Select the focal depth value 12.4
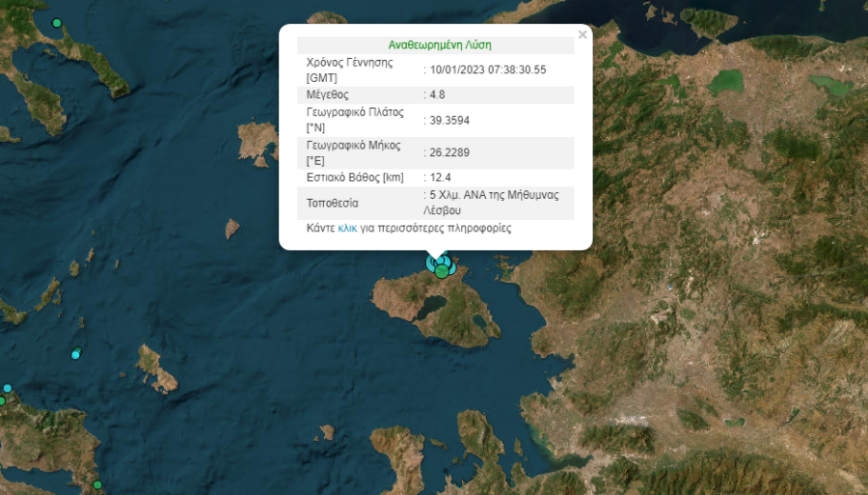Screen dimensions: 868x495 440,178
